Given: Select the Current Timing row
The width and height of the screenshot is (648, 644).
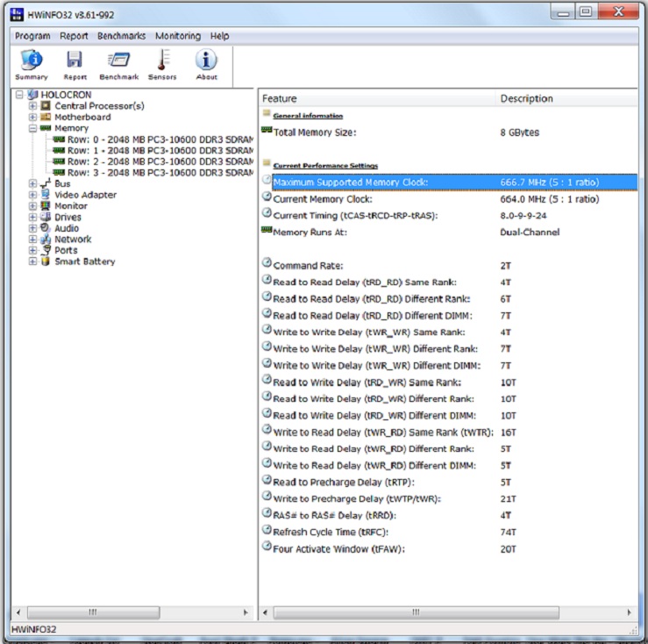Looking at the screenshot, I should point(448,216).
